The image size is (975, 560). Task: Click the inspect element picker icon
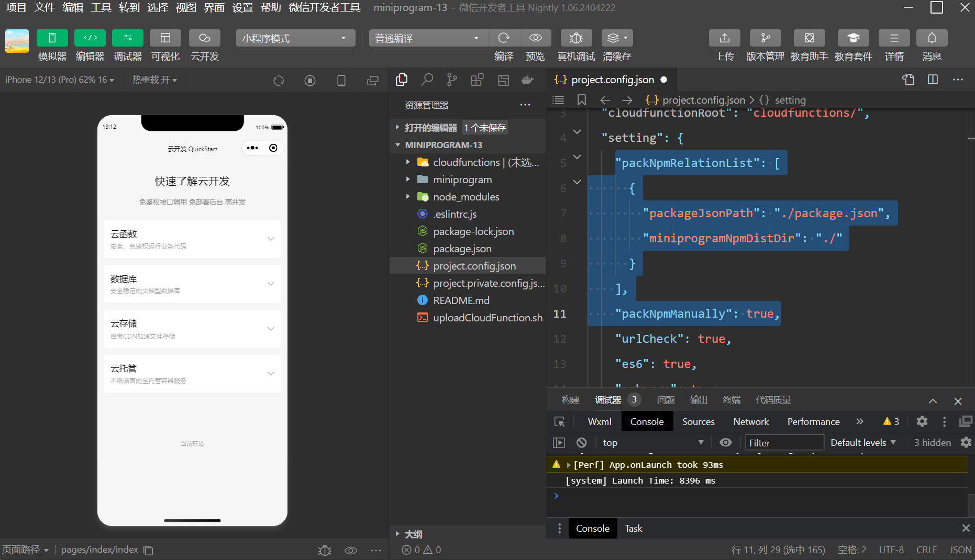(560, 421)
